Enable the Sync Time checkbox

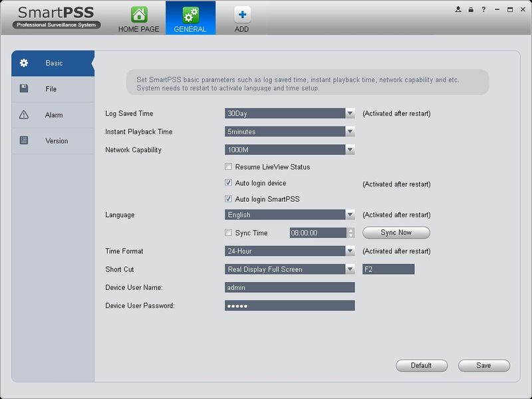[x=228, y=232]
